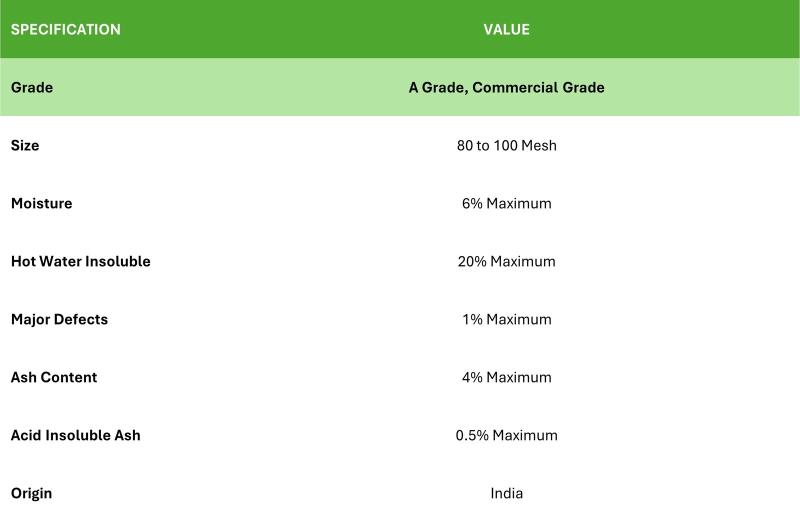Click the VALUE column header
800x522 pixels.
click(507, 30)
